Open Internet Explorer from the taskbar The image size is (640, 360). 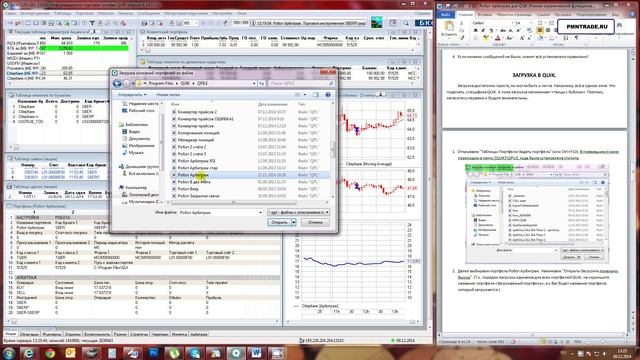pos(28,353)
